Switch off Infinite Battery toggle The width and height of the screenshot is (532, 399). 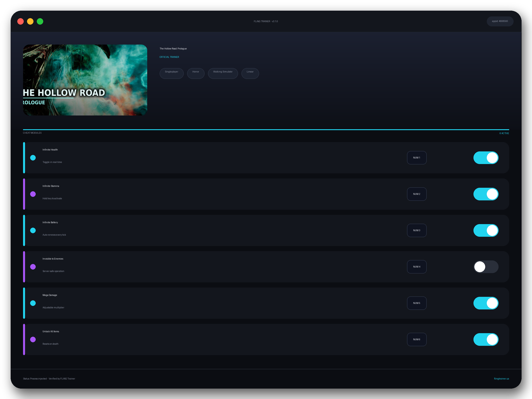486,230
